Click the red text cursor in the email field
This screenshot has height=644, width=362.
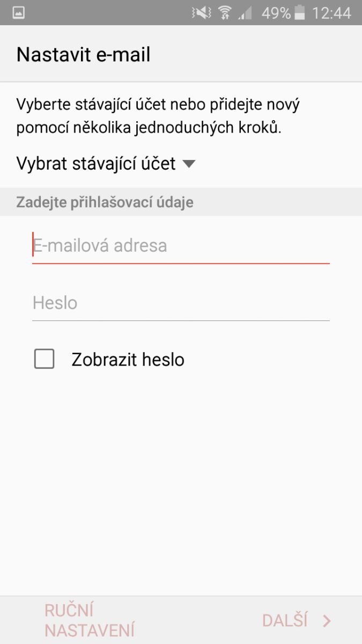coord(33,245)
